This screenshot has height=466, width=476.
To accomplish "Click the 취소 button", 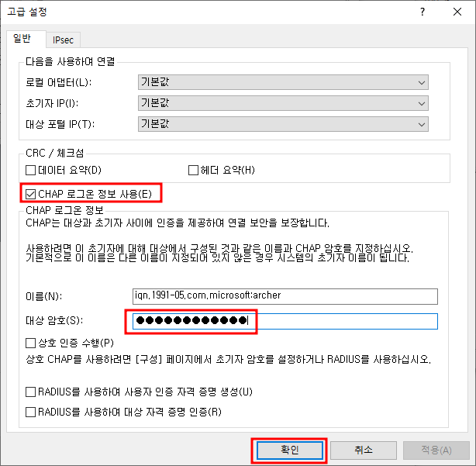I will (x=364, y=450).
